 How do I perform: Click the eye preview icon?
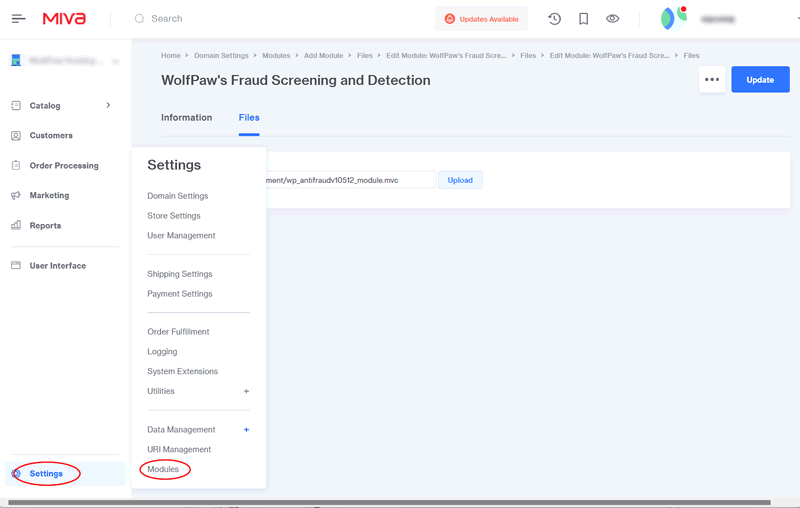613,19
